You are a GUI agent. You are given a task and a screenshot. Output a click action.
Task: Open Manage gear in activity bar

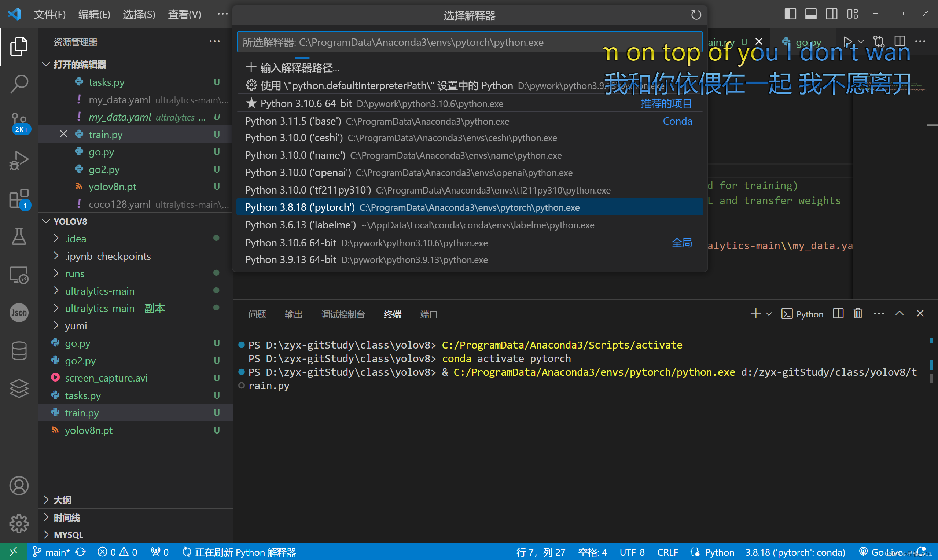19,523
